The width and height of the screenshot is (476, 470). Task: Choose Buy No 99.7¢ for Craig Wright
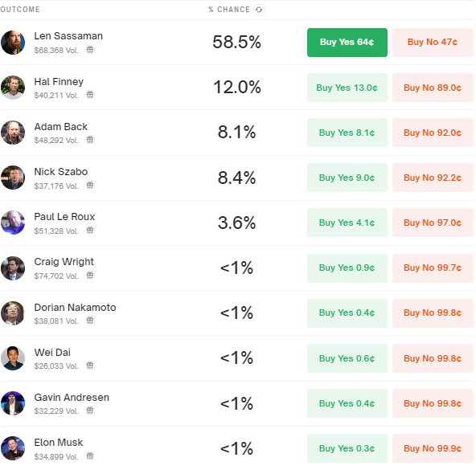[433, 268]
